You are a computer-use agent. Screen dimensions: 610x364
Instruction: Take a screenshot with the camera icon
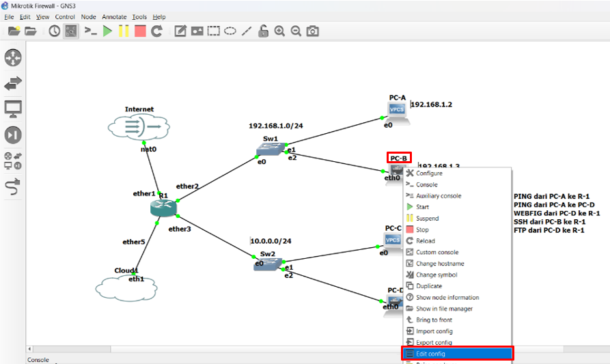click(x=312, y=31)
